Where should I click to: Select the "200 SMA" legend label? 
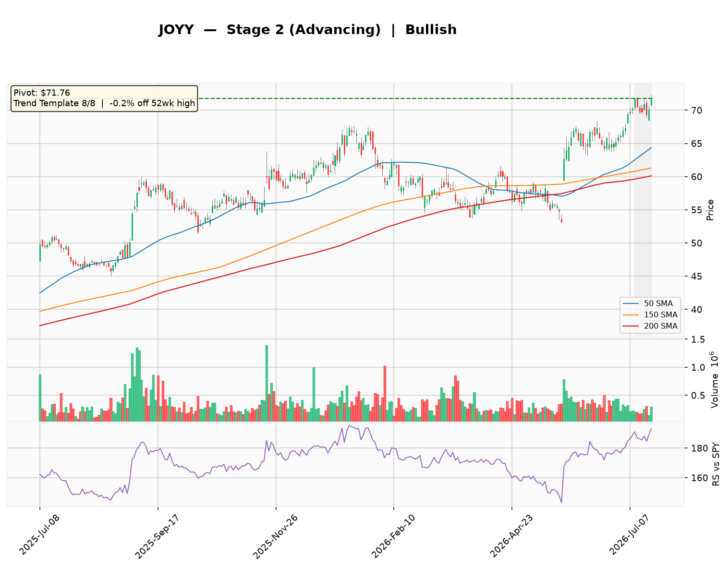pos(661,326)
